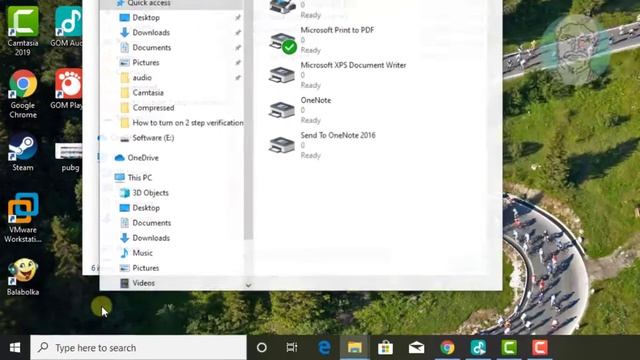The image size is (640, 360).
Task: Open GOM Audio from taskbar
Action: pos(478,348)
